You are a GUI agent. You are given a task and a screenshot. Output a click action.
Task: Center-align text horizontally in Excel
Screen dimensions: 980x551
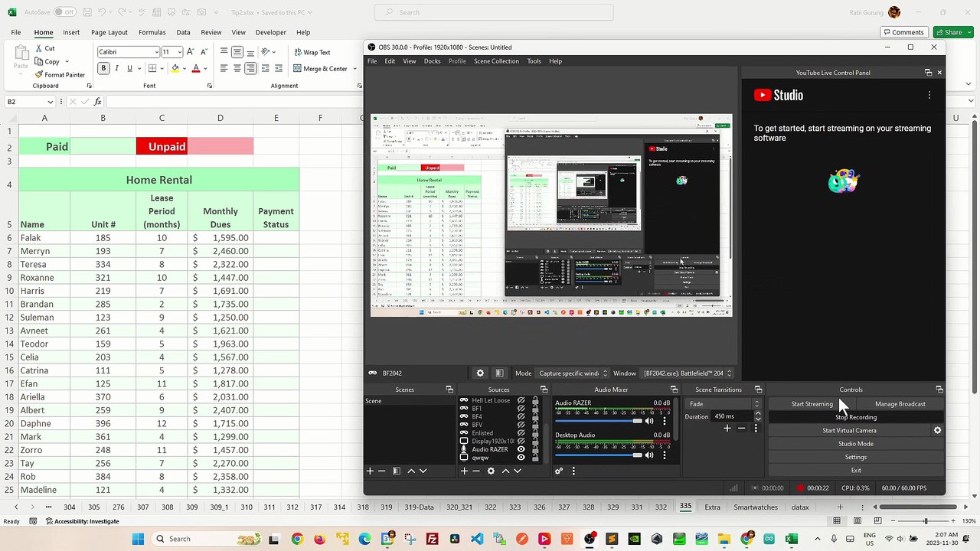point(237,68)
